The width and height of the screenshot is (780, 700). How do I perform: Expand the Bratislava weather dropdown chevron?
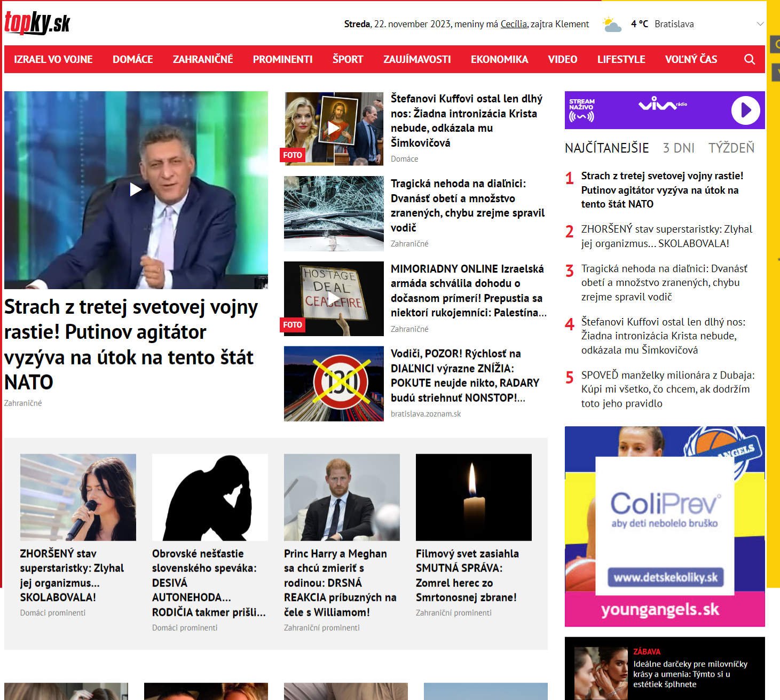[x=760, y=24]
